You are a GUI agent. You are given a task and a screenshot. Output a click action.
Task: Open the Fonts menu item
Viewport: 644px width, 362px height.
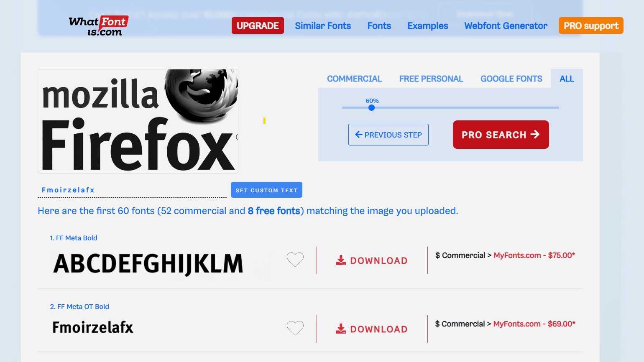pyautogui.click(x=379, y=25)
